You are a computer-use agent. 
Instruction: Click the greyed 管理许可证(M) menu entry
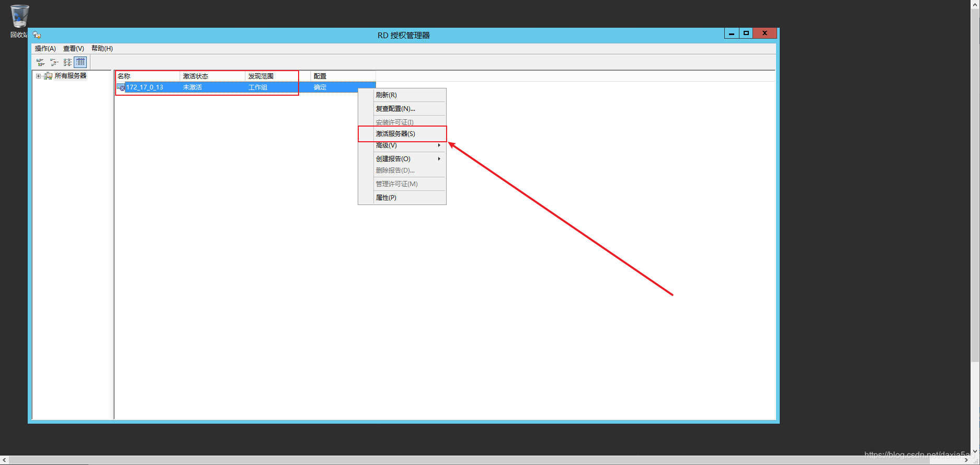[x=402, y=184]
